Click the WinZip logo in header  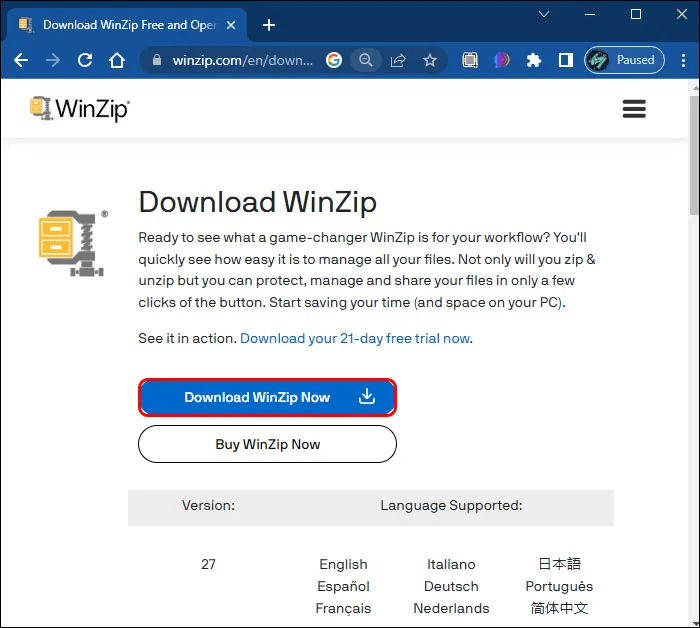coord(80,108)
